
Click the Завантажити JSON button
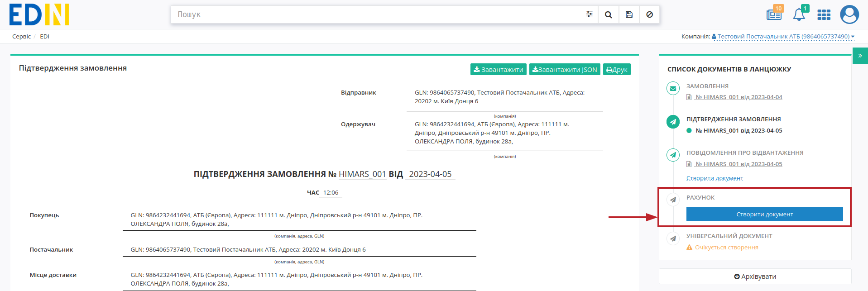pos(565,69)
